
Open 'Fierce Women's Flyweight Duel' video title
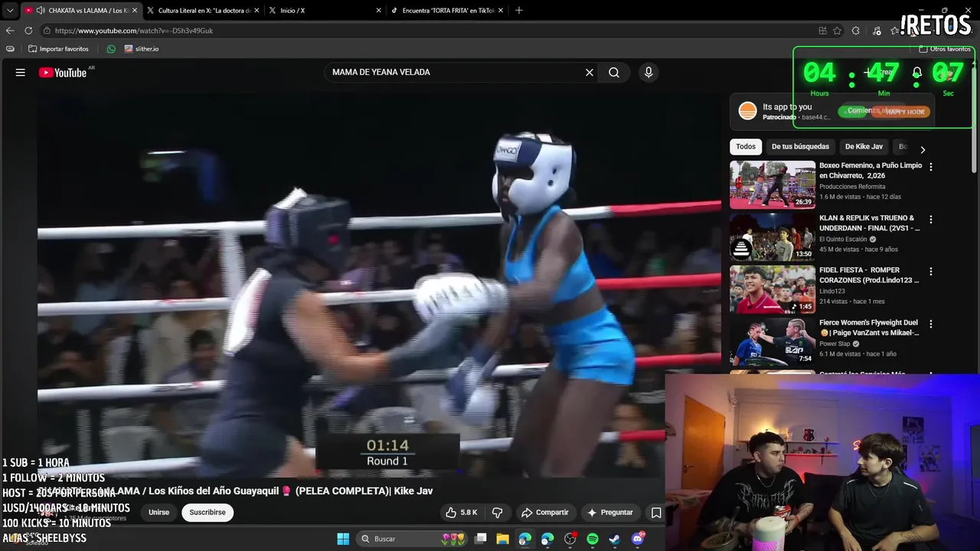869,328
